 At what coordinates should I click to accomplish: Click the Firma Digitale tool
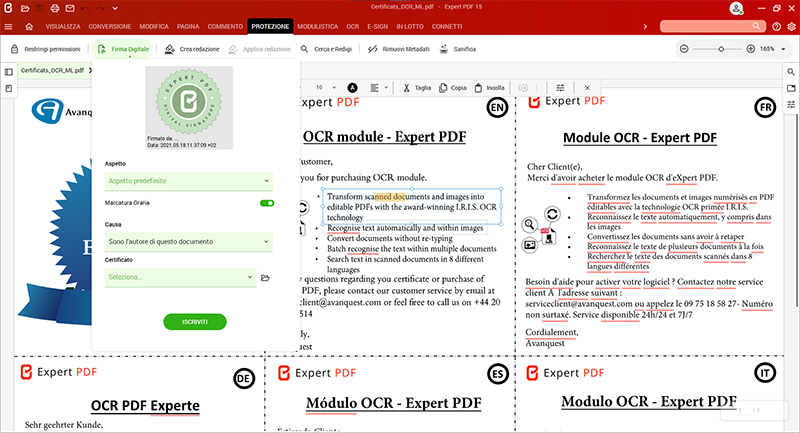[123, 49]
